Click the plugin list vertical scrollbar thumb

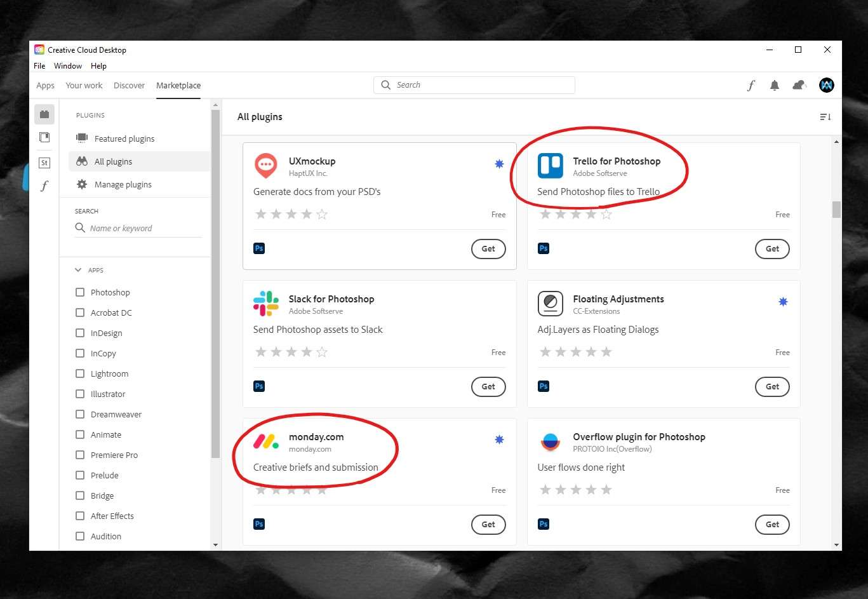click(836, 210)
